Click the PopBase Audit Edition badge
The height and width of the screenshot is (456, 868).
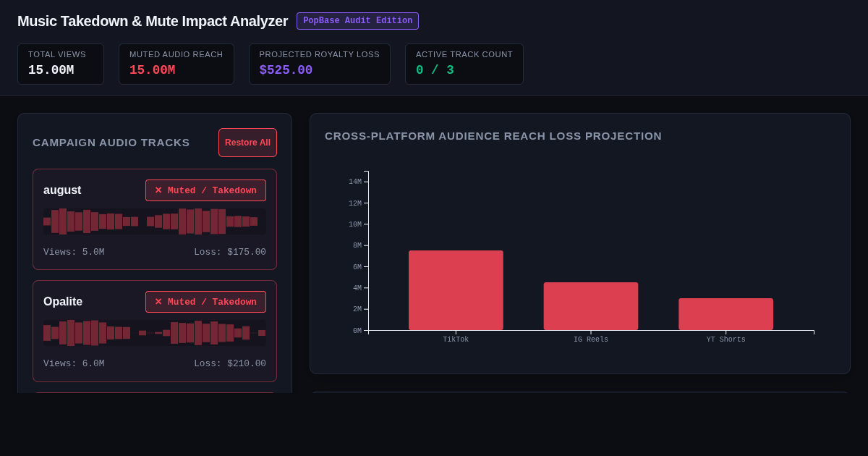pos(357,21)
